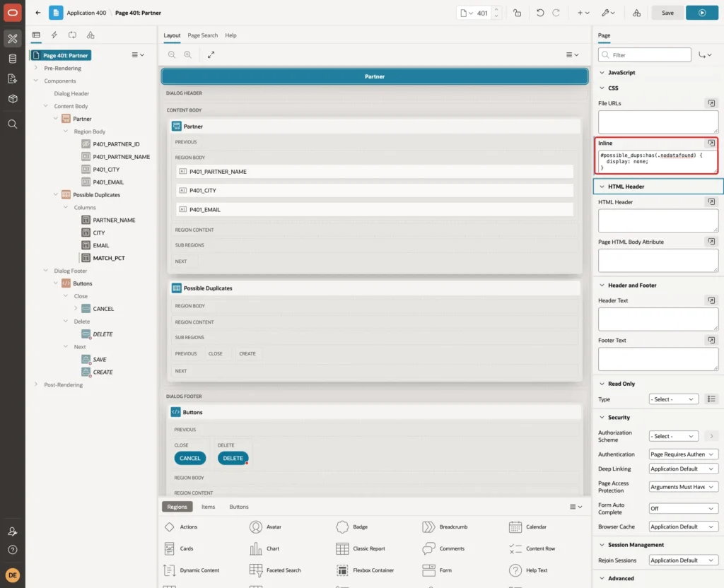
Task: Run the page with the play button
Action: pos(702,13)
